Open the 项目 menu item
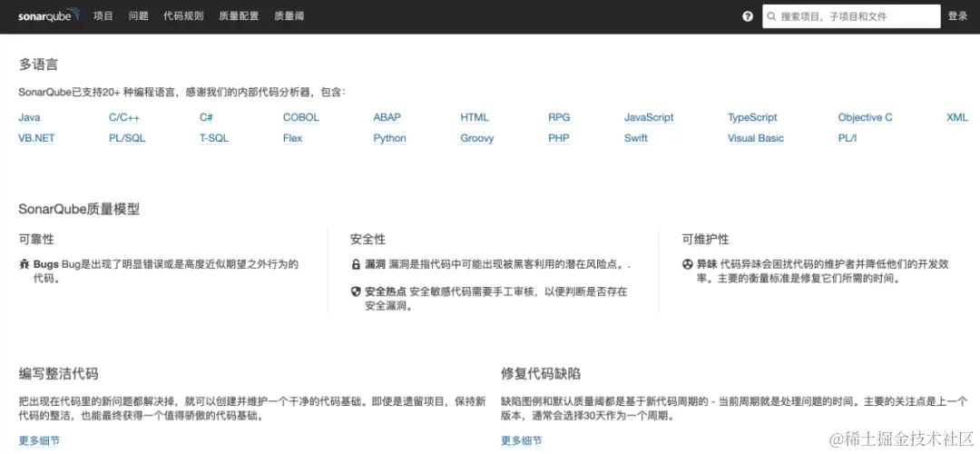This screenshot has width=980, height=454. click(103, 16)
